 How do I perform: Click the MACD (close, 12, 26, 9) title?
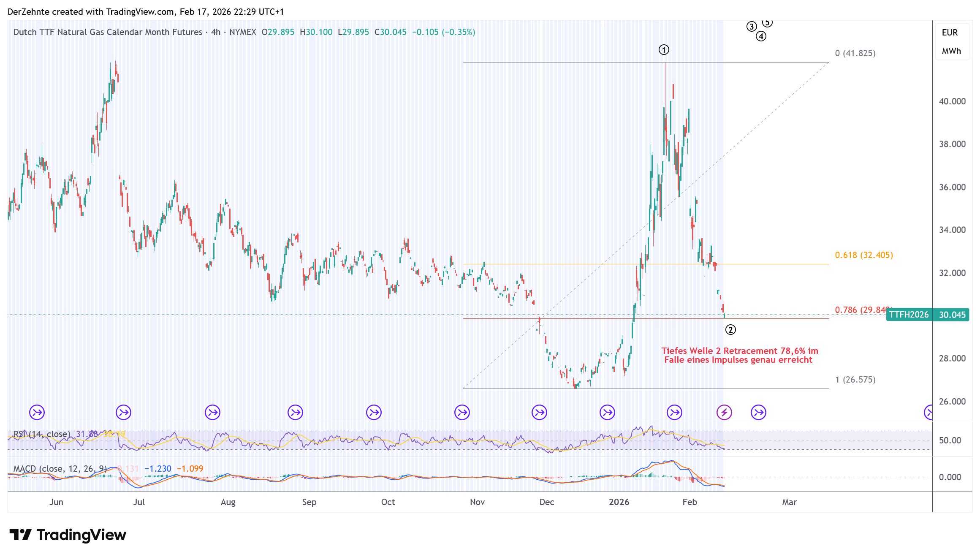tap(60, 469)
